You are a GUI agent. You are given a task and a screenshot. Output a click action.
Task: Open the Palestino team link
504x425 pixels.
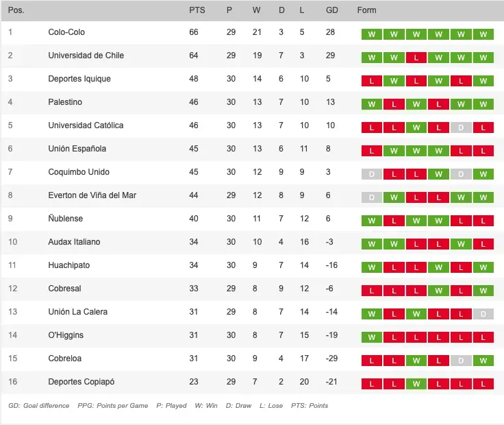(x=65, y=102)
